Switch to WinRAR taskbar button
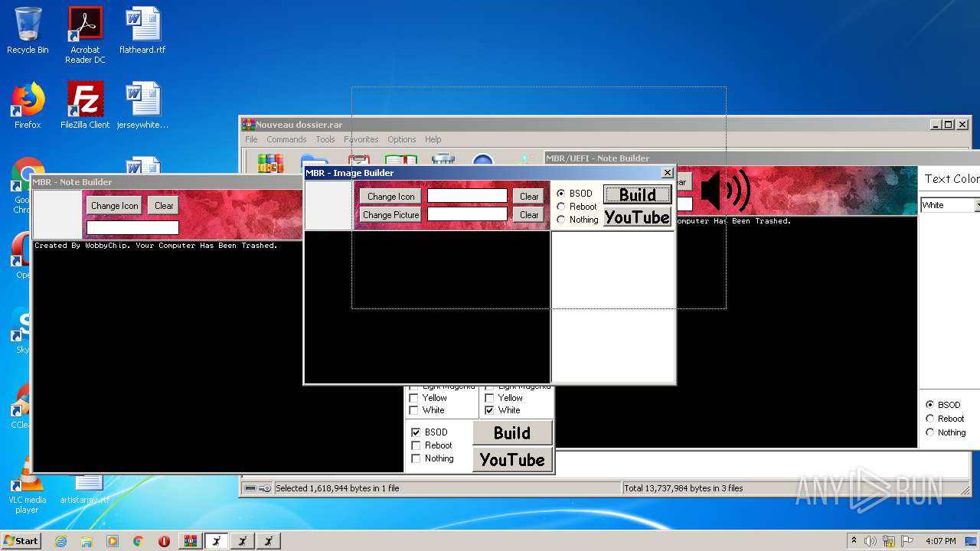 click(190, 541)
